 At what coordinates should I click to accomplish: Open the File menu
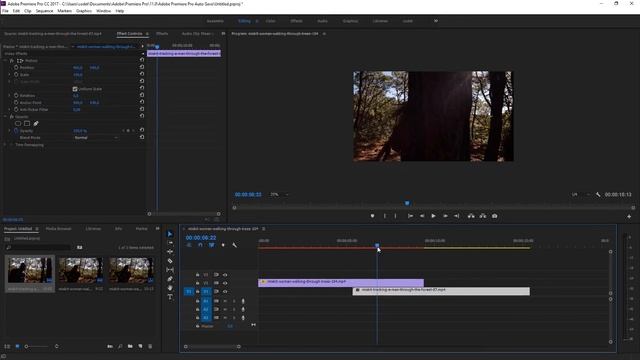(5, 11)
